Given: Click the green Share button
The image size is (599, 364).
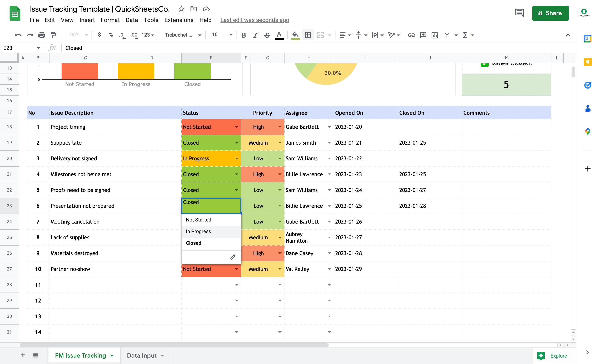Looking at the screenshot, I should 550,13.
